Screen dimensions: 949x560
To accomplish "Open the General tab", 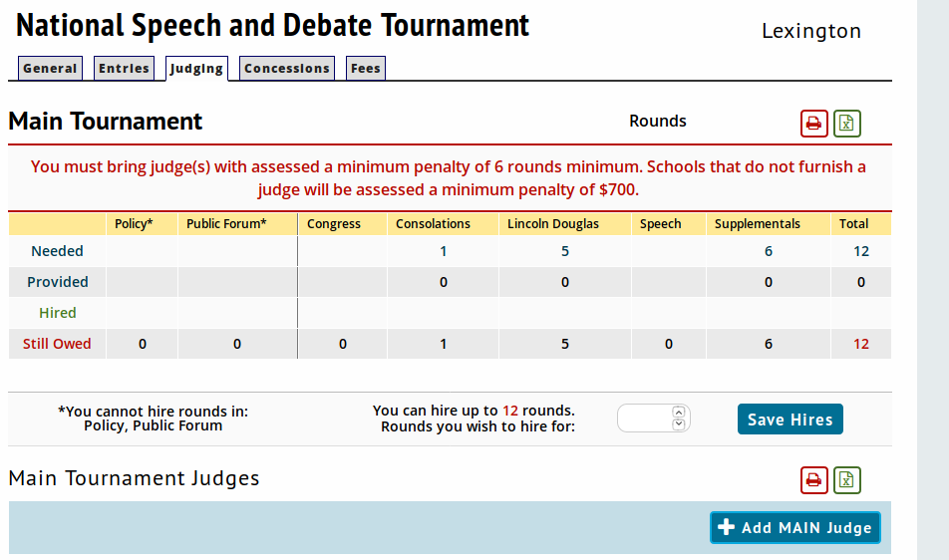I will pos(50,69).
